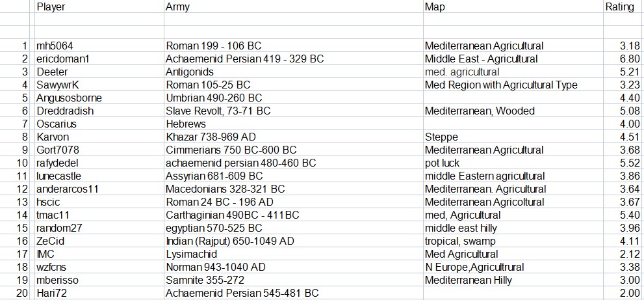The height and width of the screenshot is (300, 644).
Task: Click the tropical, swamp map cell
Action: 513,241
